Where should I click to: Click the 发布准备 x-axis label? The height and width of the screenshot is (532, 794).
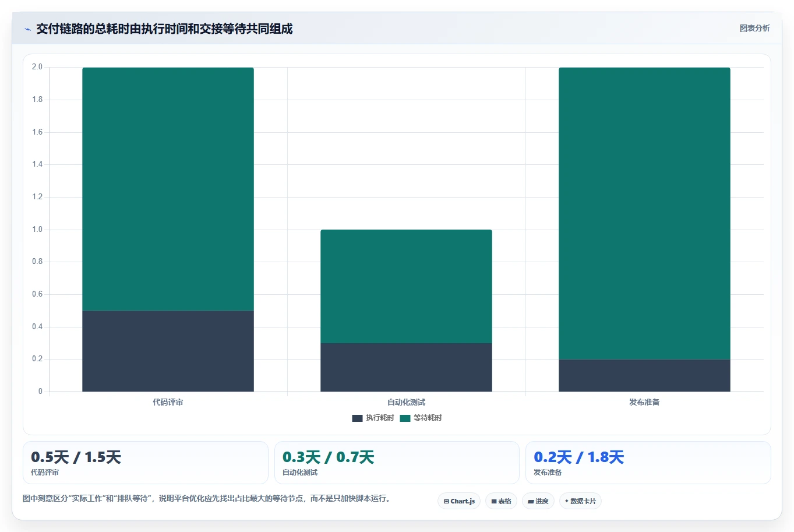pyautogui.click(x=644, y=402)
